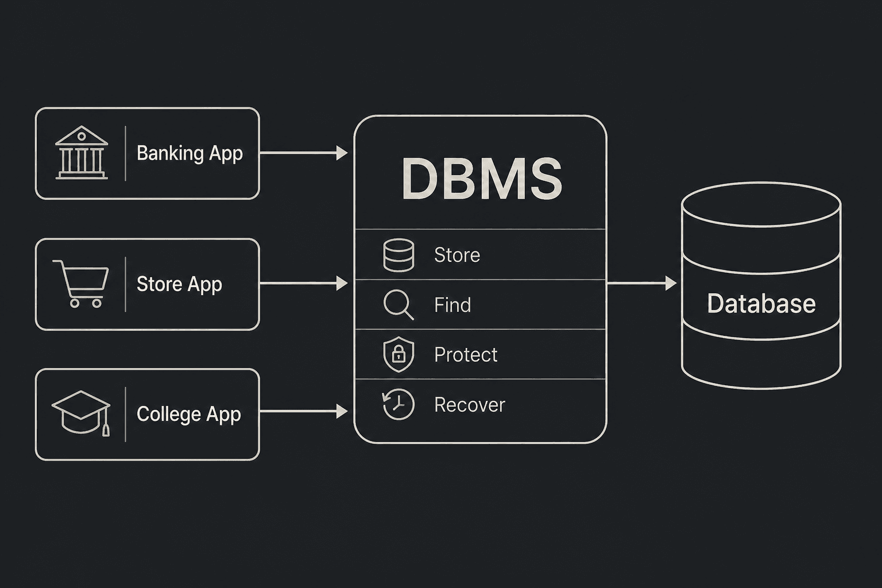
Task: Select the "Recover" row text in DBMS
Action: [470, 405]
